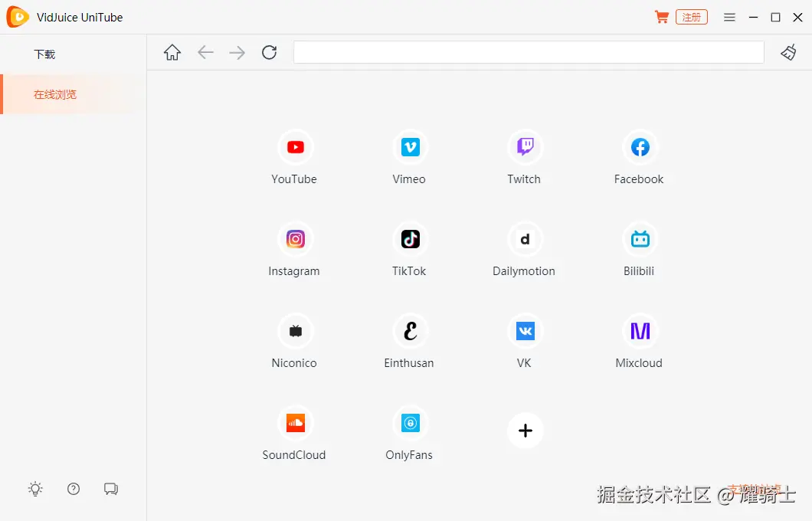This screenshot has height=521, width=812.
Task: Open the Bilibili site shortcut
Action: [x=640, y=239]
